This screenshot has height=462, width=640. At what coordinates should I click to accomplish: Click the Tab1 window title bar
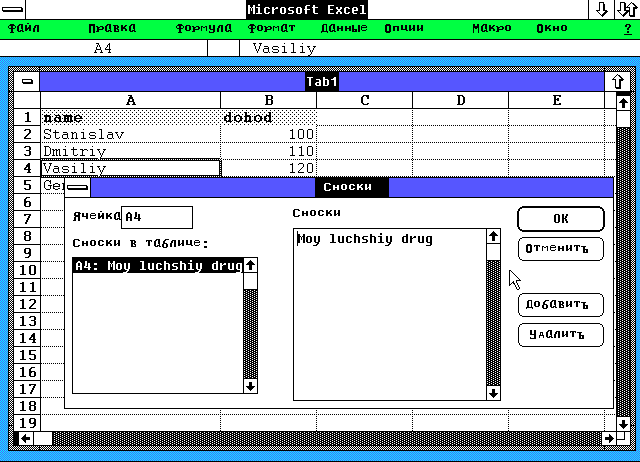pyautogui.click(x=322, y=81)
